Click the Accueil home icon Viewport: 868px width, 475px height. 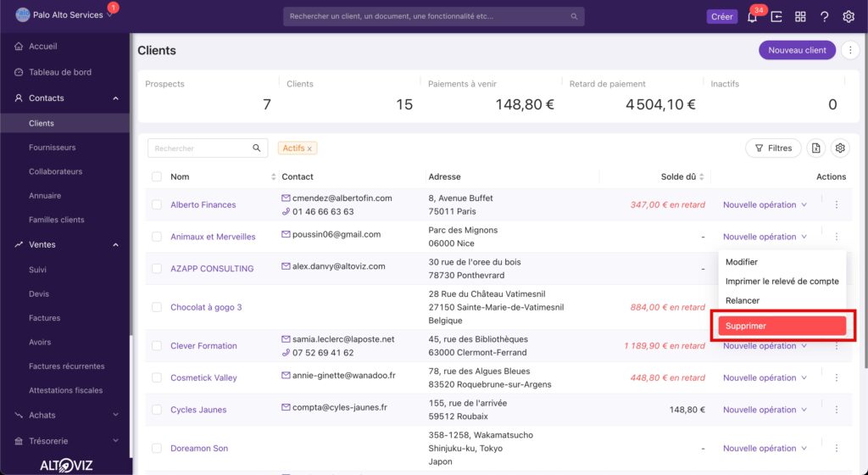tap(19, 47)
